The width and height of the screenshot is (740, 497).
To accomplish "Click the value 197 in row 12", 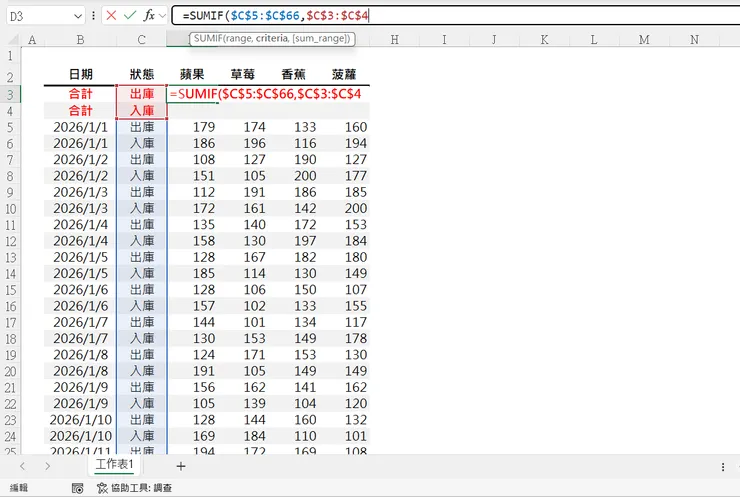I will pyautogui.click(x=294, y=241).
